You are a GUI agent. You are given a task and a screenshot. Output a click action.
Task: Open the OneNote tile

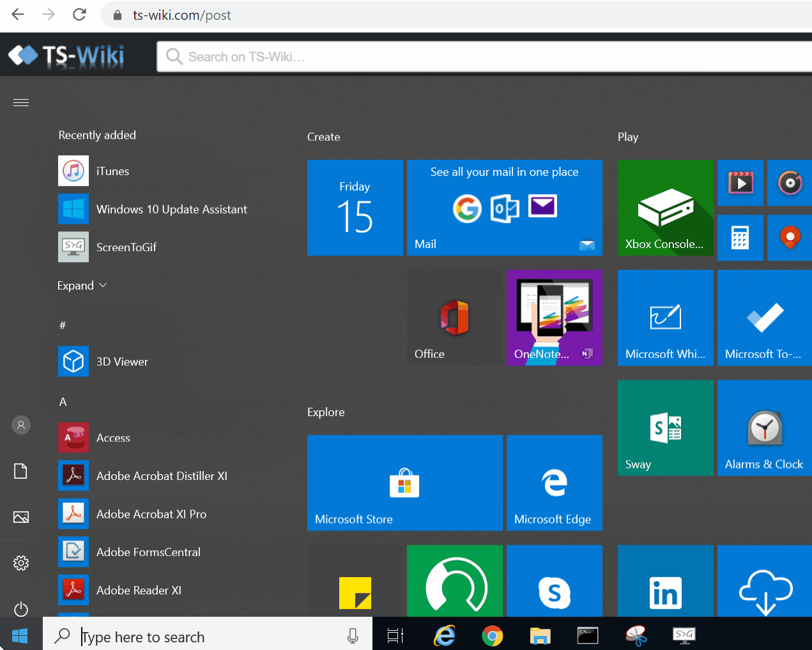[554, 317]
